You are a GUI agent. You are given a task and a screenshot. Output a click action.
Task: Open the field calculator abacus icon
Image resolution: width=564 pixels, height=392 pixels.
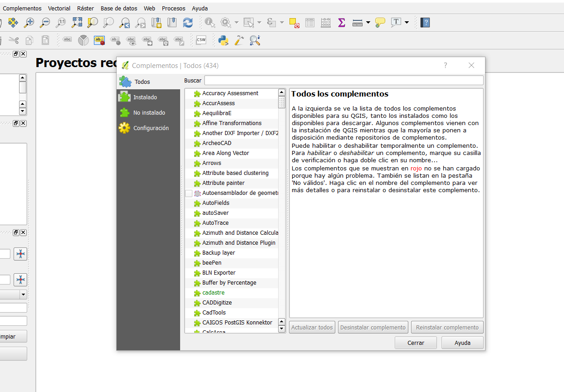tap(326, 22)
